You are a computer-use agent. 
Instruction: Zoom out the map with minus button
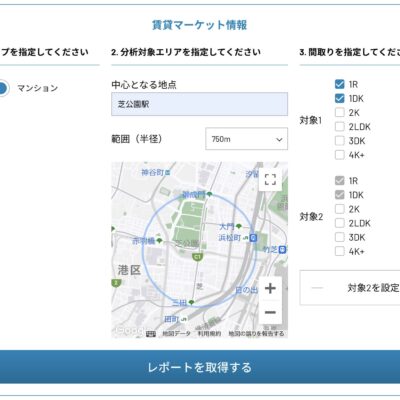(270, 312)
